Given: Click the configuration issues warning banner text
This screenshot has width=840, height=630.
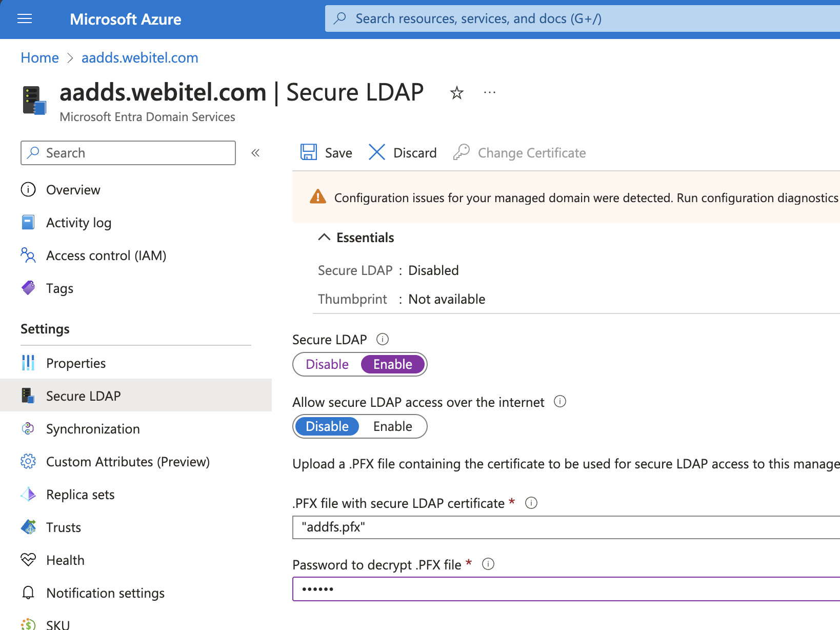Looking at the screenshot, I should click(587, 198).
